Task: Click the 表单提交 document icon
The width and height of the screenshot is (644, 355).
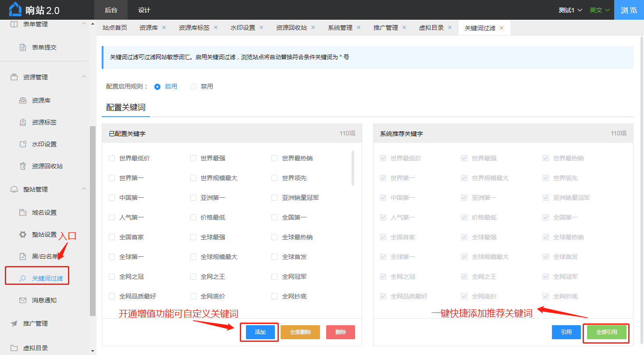Action: tap(23, 47)
